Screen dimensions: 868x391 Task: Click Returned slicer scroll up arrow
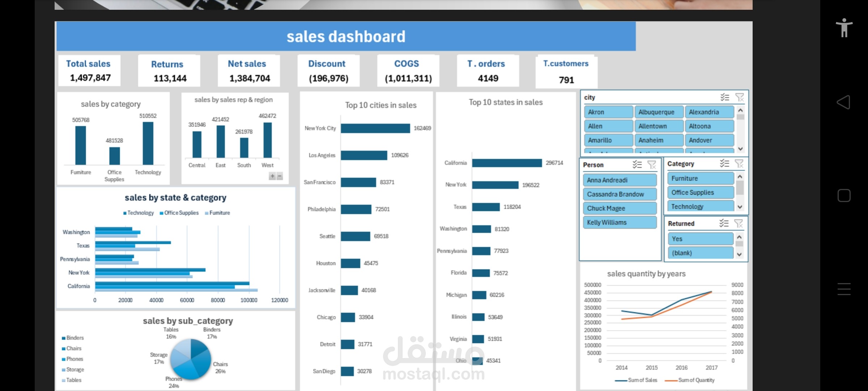(739, 237)
